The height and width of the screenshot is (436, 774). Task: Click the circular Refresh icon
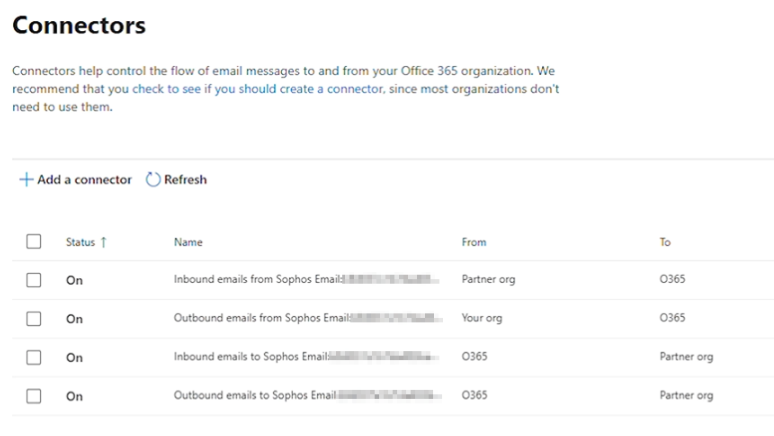point(153,180)
